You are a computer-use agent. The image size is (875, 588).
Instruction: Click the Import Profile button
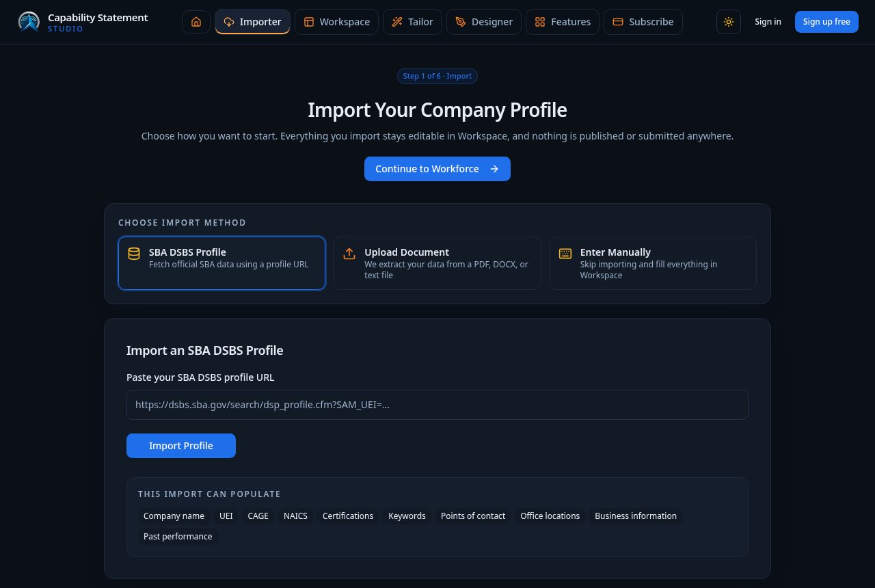[x=181, y=446]
